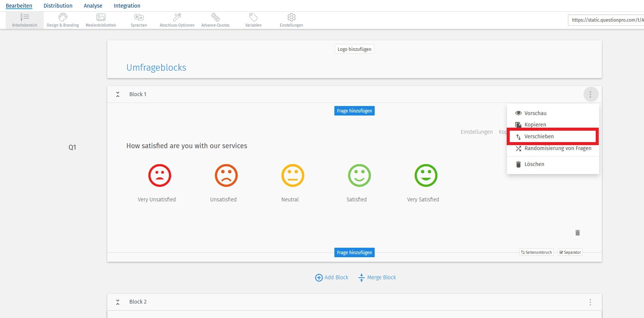The width and height of the screenshot is (644, 318).
Task: Select the Neutral yellow smiley
Action: click(x=293, y=176)
